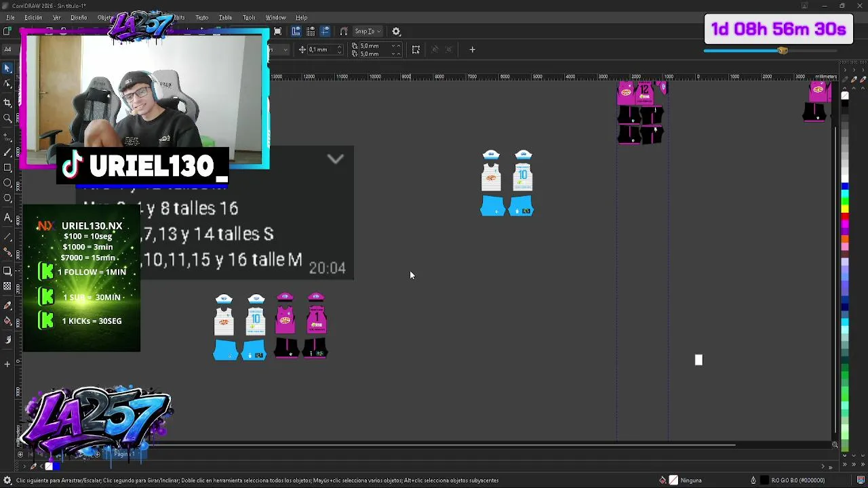Click the New document icon
868x488 pixels.
(7, 31)
